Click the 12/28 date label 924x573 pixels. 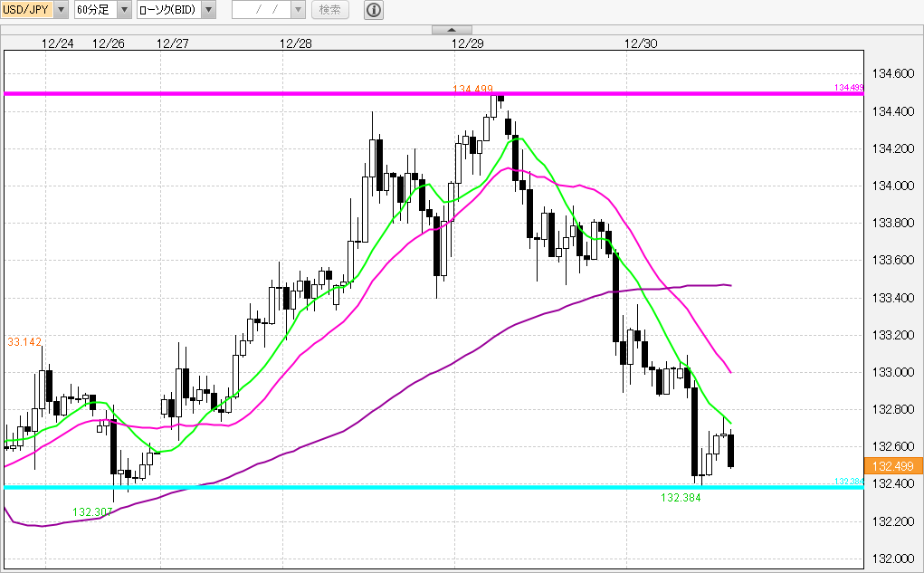coord(296,43)
